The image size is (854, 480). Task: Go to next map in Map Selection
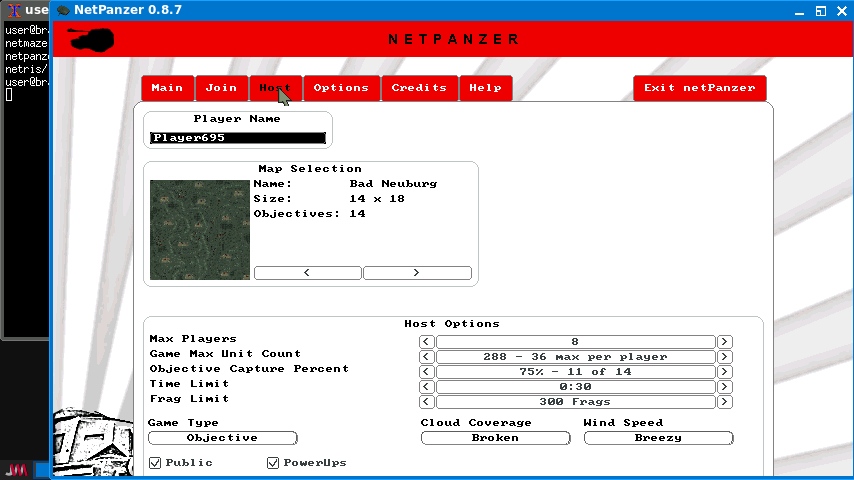417,272
